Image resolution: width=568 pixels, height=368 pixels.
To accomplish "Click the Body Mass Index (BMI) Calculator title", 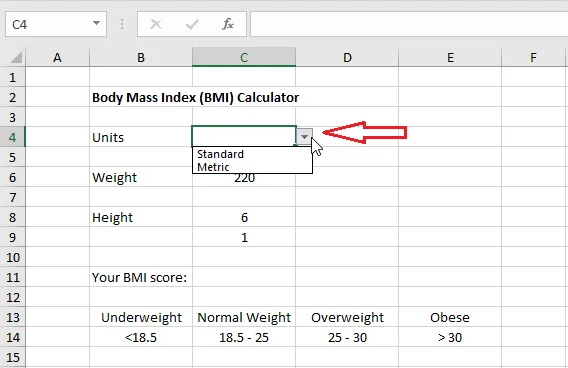I will tap(195, 97).
